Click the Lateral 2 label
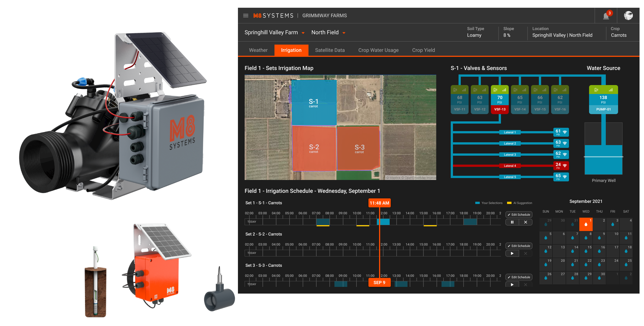644x326 pixels. (510, 143)
